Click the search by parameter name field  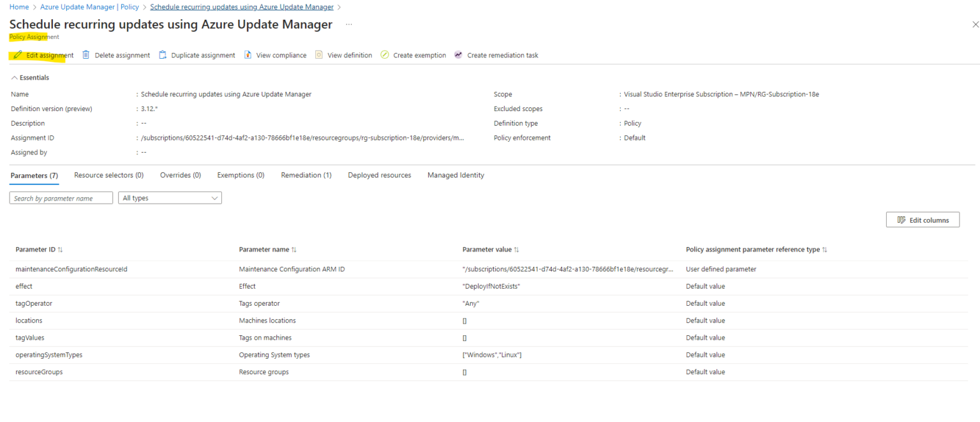click(x=61, y=198)
